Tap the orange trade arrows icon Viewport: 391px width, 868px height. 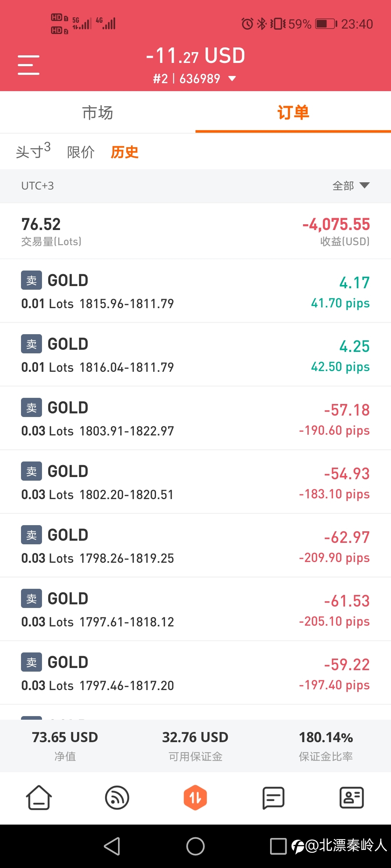click(x=195, y=797)
